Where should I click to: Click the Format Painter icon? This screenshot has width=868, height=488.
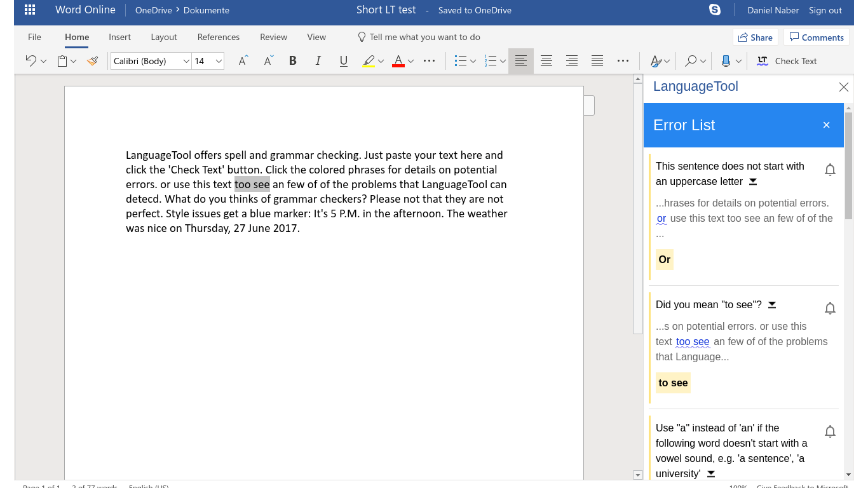(x=93, y=61)
